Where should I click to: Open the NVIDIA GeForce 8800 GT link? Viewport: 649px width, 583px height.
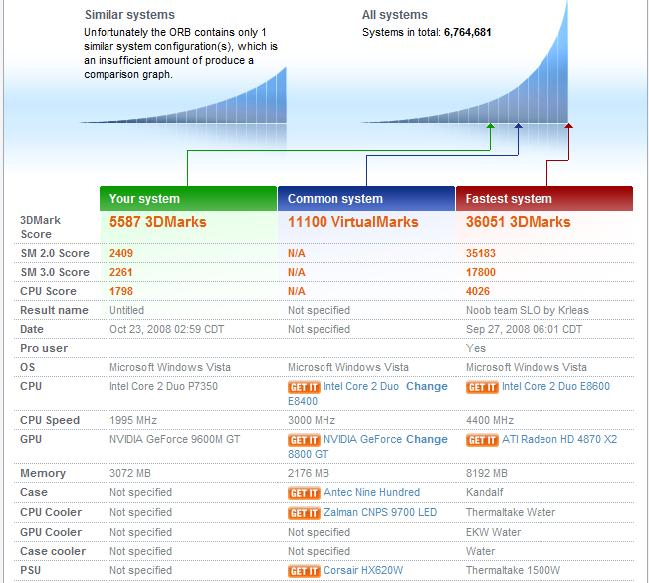[x=362, y=439]
